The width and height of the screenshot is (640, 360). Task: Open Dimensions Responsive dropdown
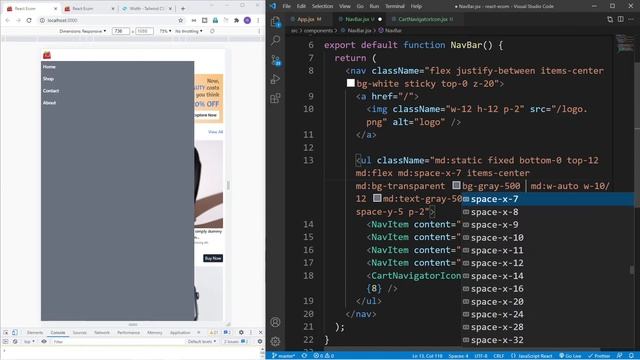pyautogui.click(x=82, y=31)
